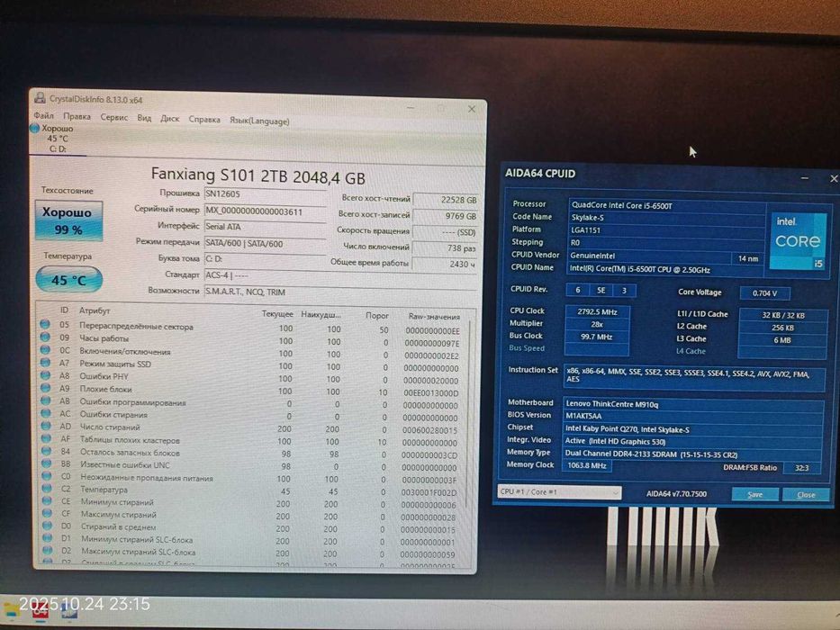Viewport: 840px width, 630px height.
Task: Click status icon for C2 Температура
Action: 47,489
